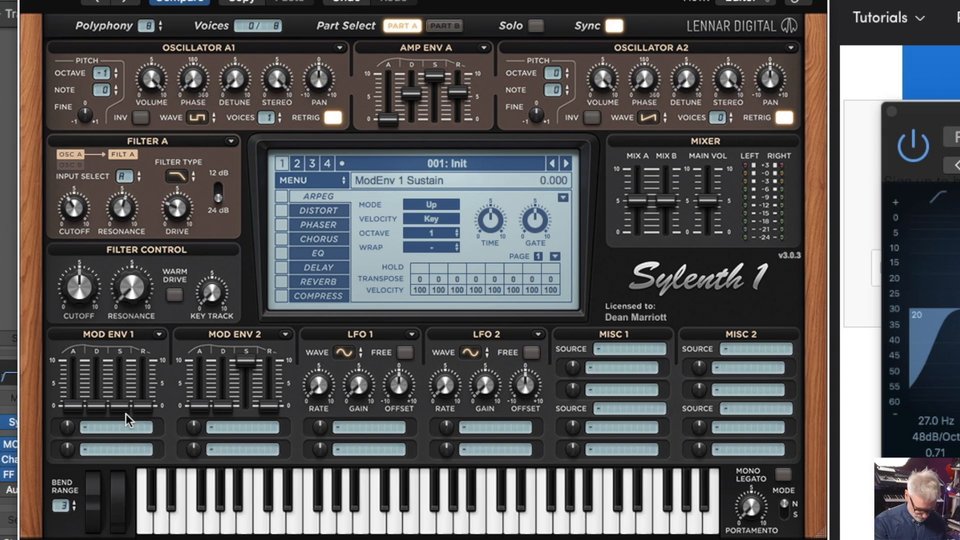Click the Filter Control Key Track knob
960x540 pixels.
(211, 293)
